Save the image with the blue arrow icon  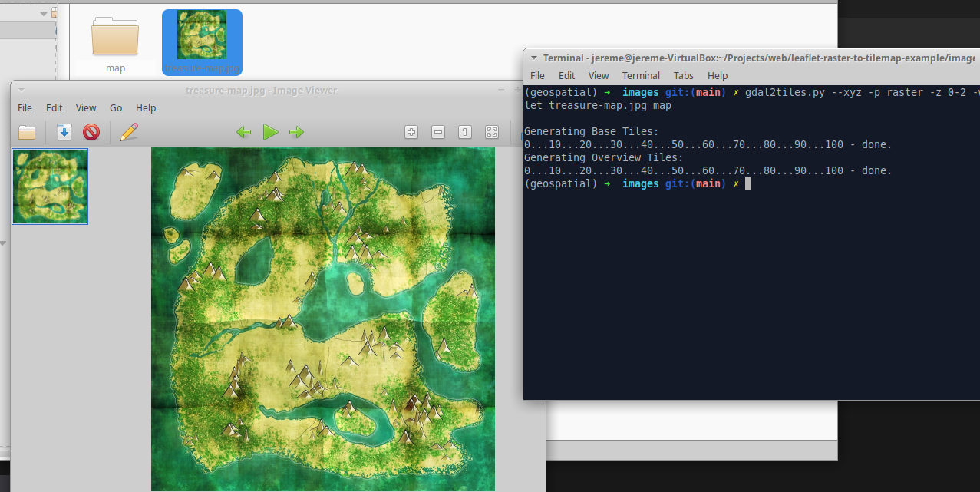point(64,132)
